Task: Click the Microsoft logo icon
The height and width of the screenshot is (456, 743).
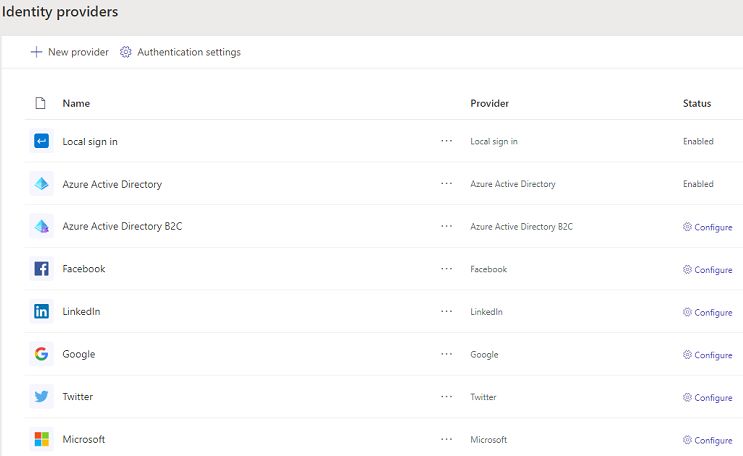Action: coord(41,439)
